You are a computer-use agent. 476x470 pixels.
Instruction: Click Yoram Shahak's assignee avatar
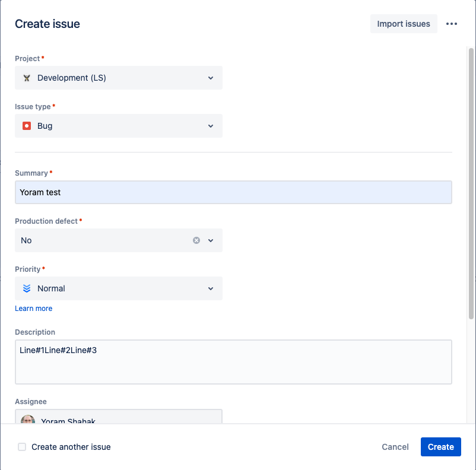tap(27, 420)
